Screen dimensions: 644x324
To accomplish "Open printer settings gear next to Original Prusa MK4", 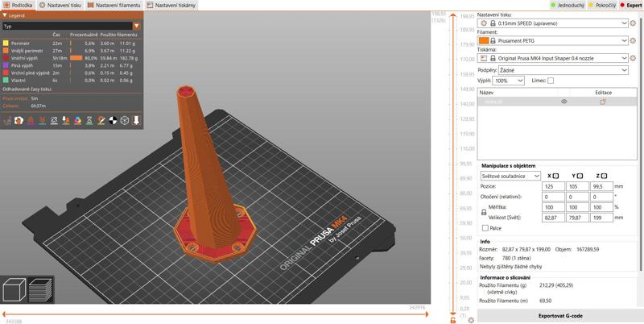I will point(634,58).
